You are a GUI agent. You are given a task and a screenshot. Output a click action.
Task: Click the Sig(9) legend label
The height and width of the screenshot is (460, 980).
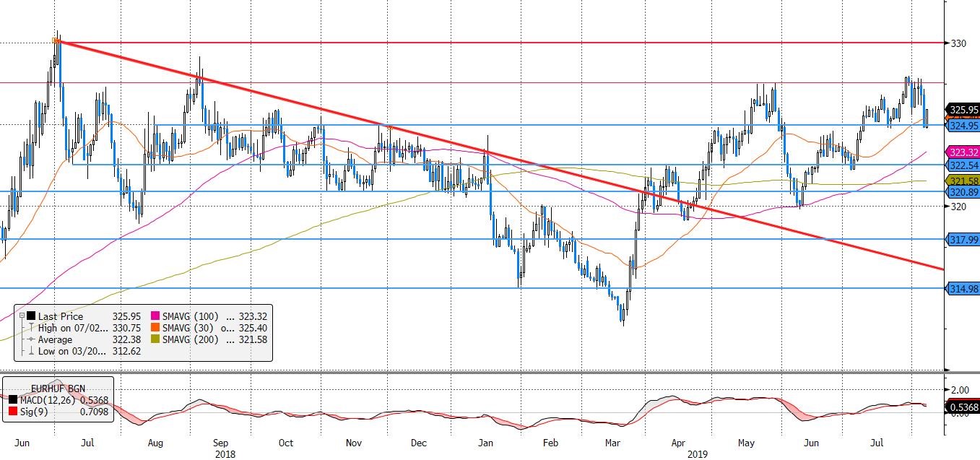(32, 412)
